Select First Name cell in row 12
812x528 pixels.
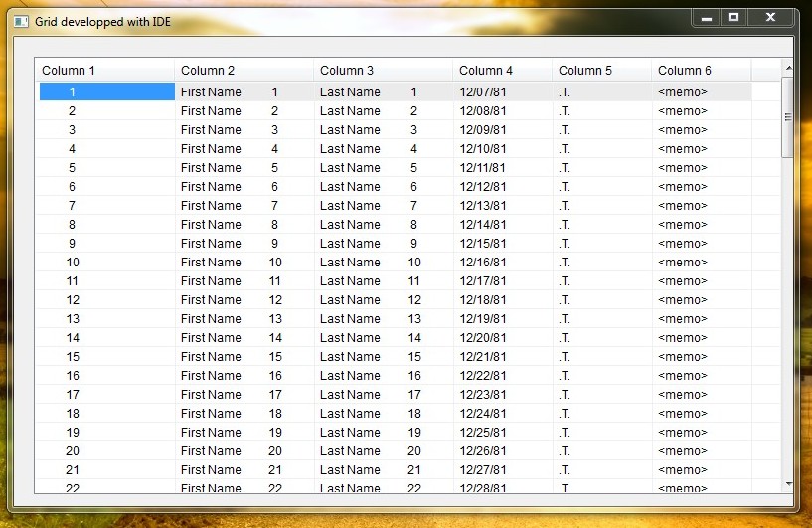pos(211,300)
